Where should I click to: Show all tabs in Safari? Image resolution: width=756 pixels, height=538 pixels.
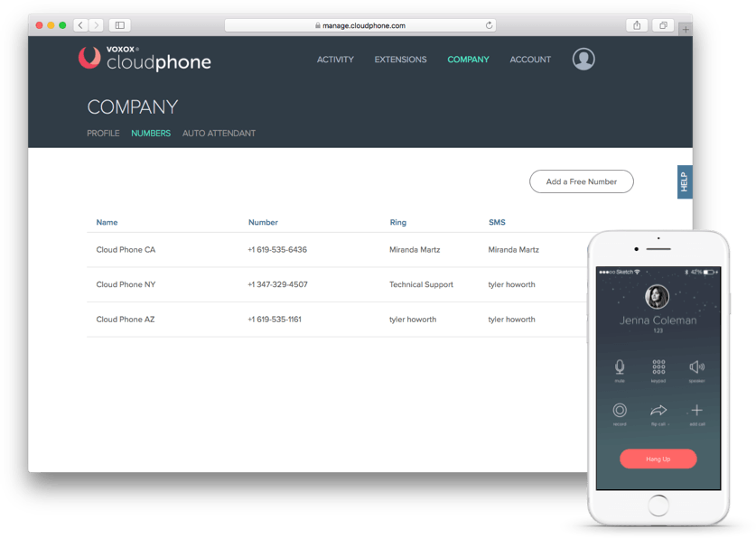click(x=662, y=25)
